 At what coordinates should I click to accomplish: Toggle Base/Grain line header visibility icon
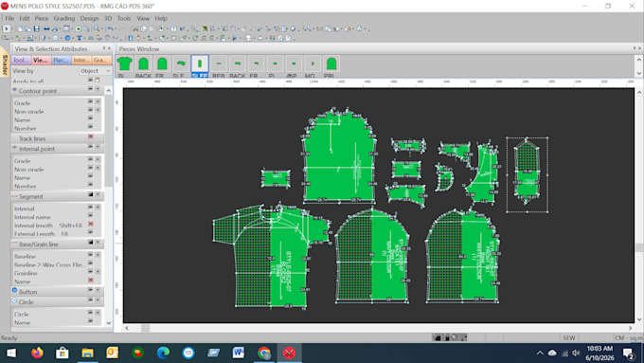click(90, 242)
